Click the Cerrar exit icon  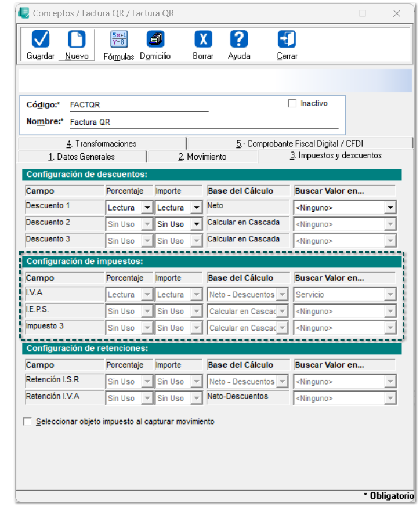287,39
